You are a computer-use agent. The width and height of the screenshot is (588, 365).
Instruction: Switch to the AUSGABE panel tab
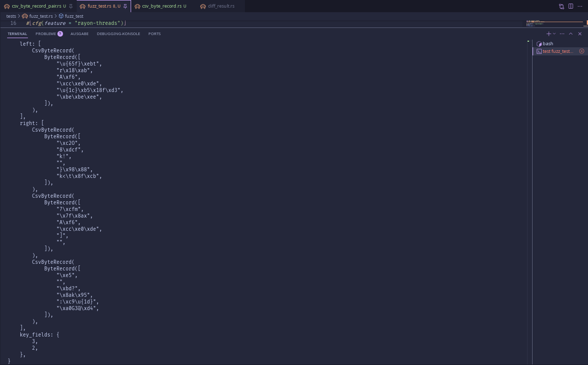(79, 34)
